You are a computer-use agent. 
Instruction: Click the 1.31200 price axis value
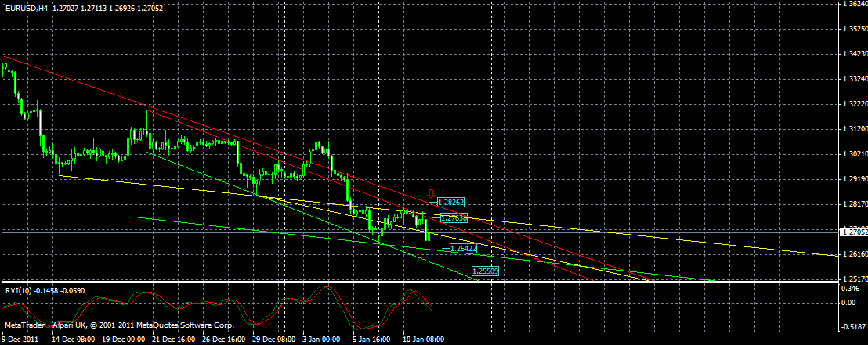(x=855, y=129)
